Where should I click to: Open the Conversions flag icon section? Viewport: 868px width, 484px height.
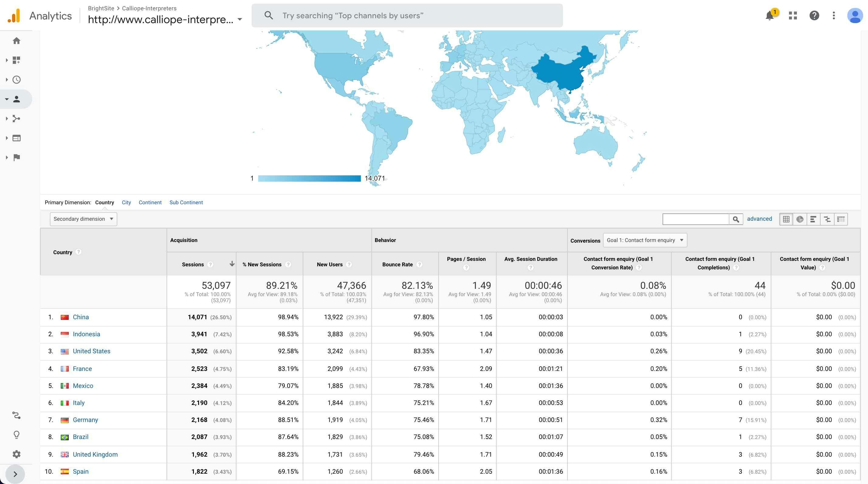click(x=16, y=157)
